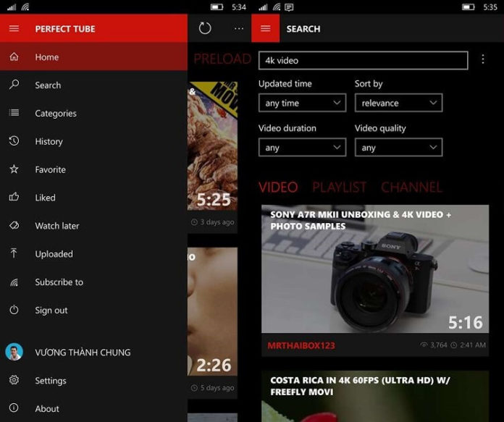Expand the Video duration dropdown
Viewport: 504px width, 422px height.
(302, 148)
